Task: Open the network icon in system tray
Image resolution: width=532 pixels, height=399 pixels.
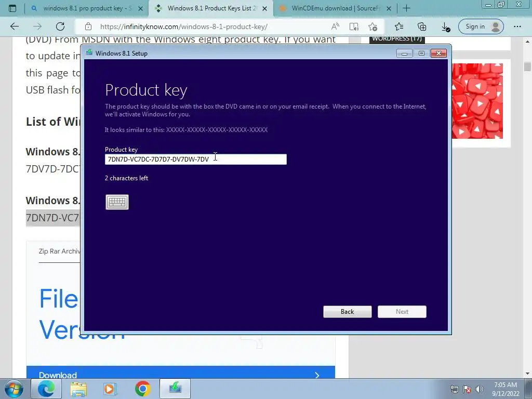Action: [x=454, y=389]
